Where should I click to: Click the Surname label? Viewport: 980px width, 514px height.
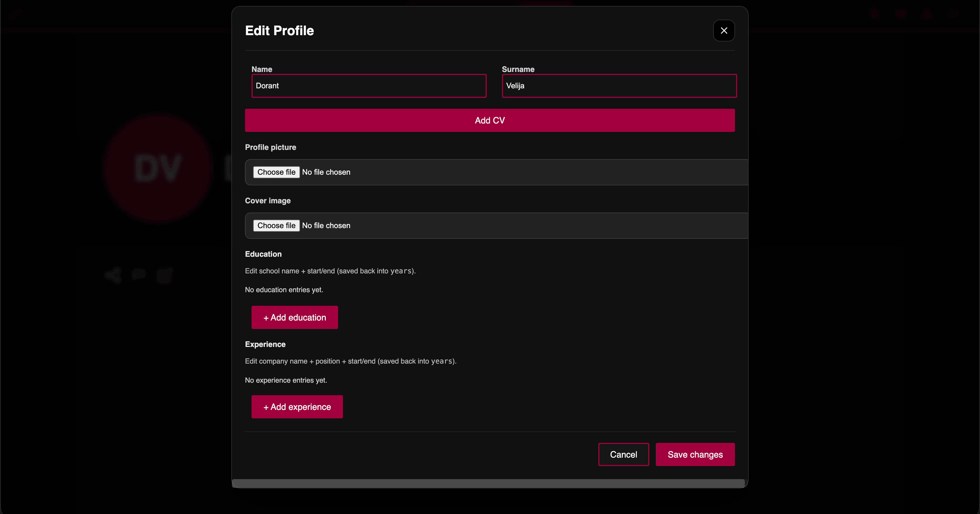coord(518,69)
